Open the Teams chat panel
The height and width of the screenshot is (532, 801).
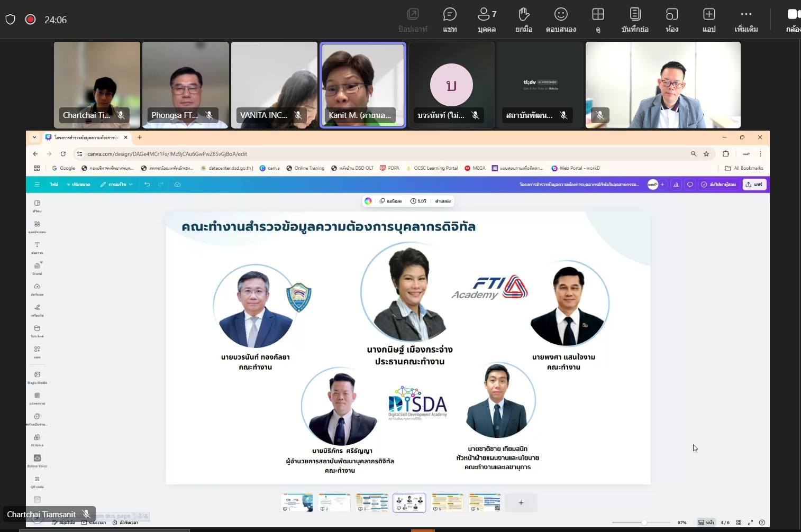[450, 20]
